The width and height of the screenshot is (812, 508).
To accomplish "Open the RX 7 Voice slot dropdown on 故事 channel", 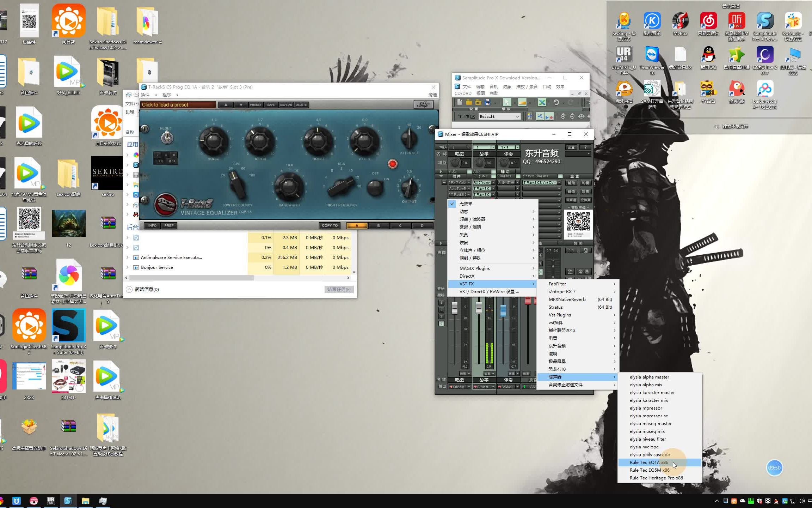I will [493, 183].
